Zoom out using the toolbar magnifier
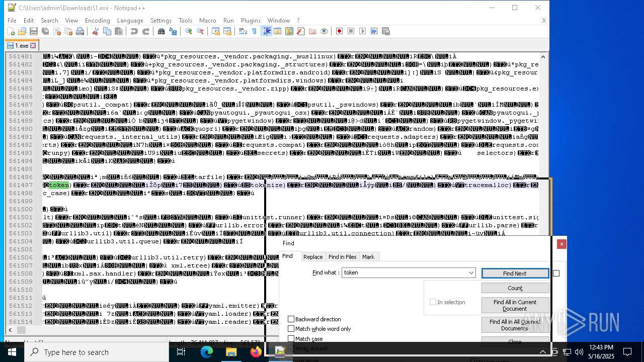This screenshot has height=362, width=644. [200, 31]
